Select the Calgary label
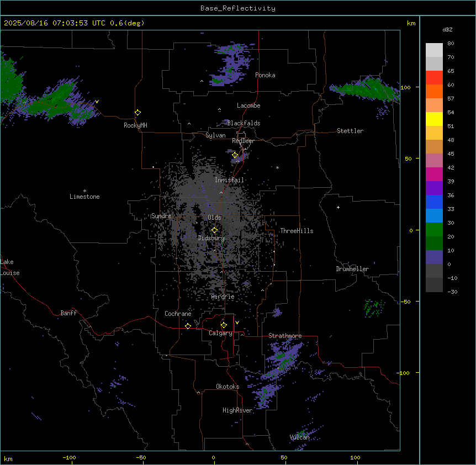 (x=220, y=333)
